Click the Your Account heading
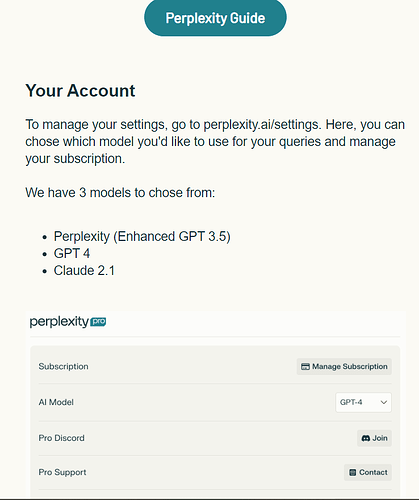The image size is (419, 500). (80, 91)
